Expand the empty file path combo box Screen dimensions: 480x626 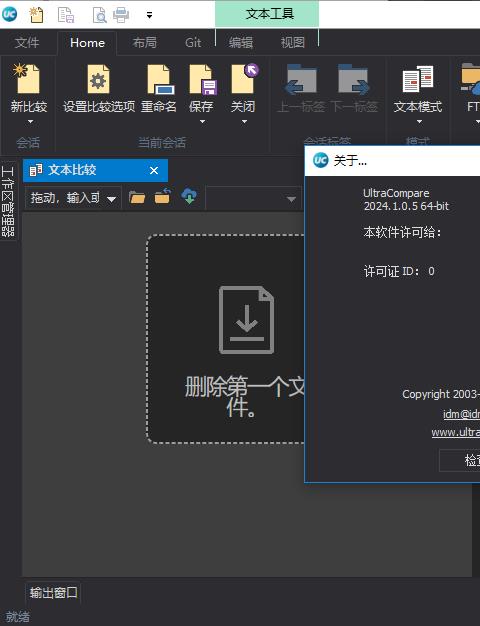pyautogui.click(x=292, y=198)
